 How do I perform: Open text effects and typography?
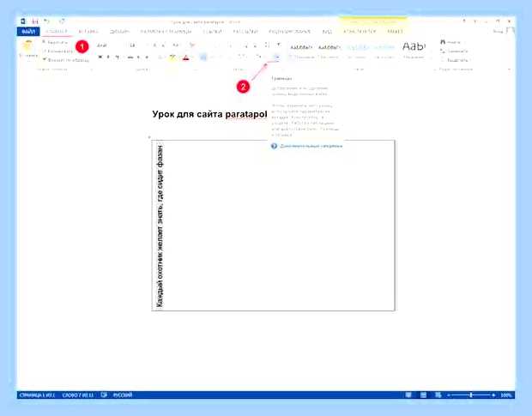pos(160,57)
